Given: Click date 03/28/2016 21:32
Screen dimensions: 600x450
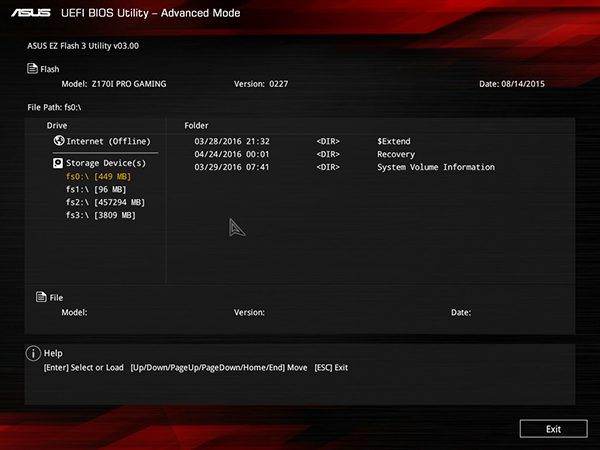Looking at the screenshot, I should pos(232,141).
